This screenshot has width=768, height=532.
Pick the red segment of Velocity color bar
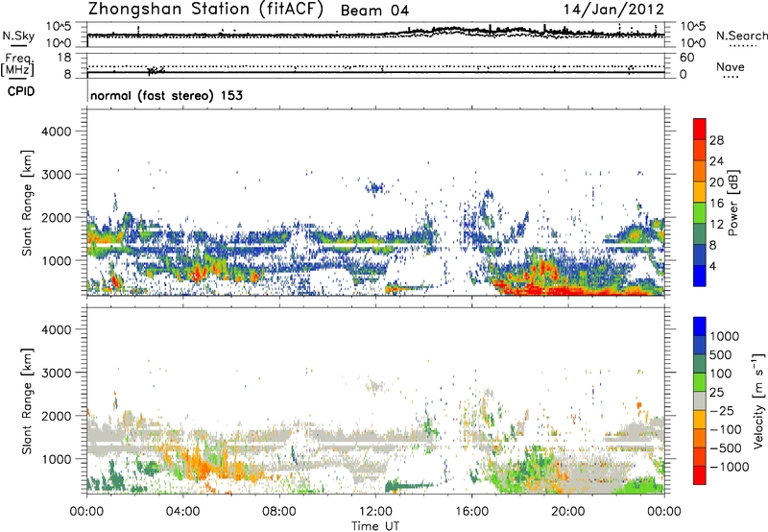pos(700,475)
